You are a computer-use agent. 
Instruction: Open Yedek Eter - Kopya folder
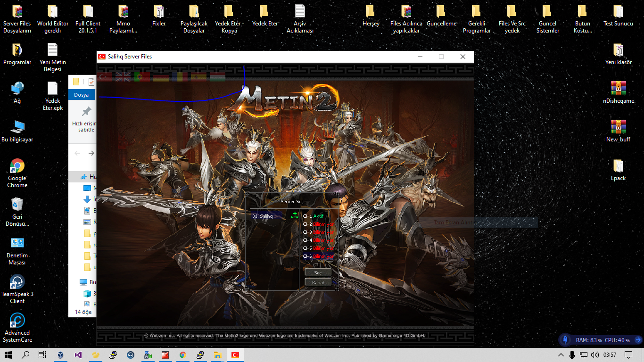tap(229, 20)
